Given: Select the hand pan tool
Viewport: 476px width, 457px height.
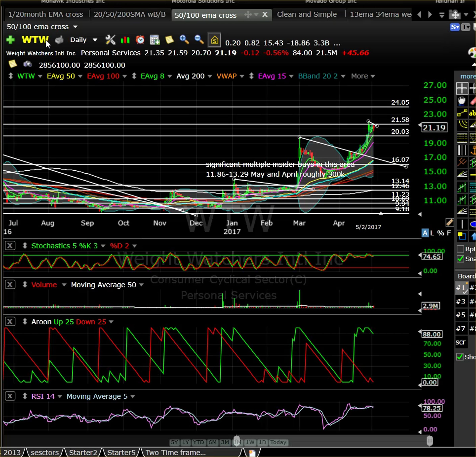Looking at the screenshot, I should (462, 101).
